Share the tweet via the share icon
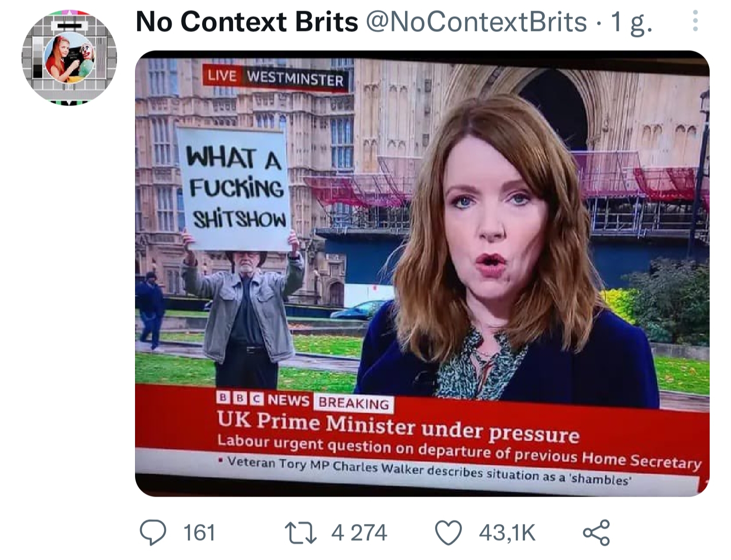The image size is (731, 560). click(596, 533)
